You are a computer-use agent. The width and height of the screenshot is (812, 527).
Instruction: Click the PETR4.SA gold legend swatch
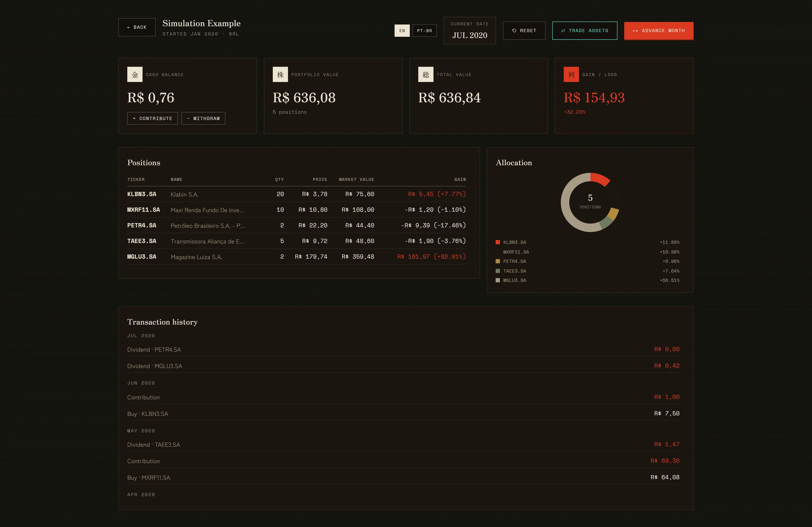pyautogui.click(x=498, y=261)
